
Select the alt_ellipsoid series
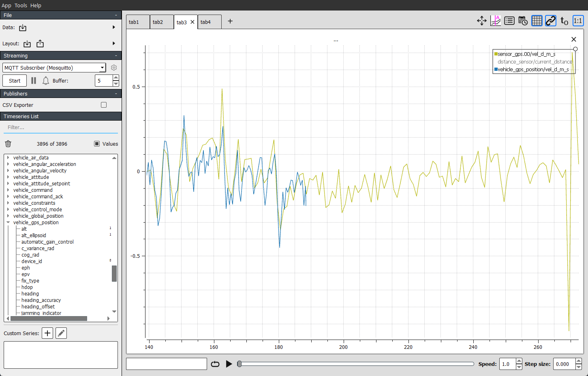[x=34, y=235]
